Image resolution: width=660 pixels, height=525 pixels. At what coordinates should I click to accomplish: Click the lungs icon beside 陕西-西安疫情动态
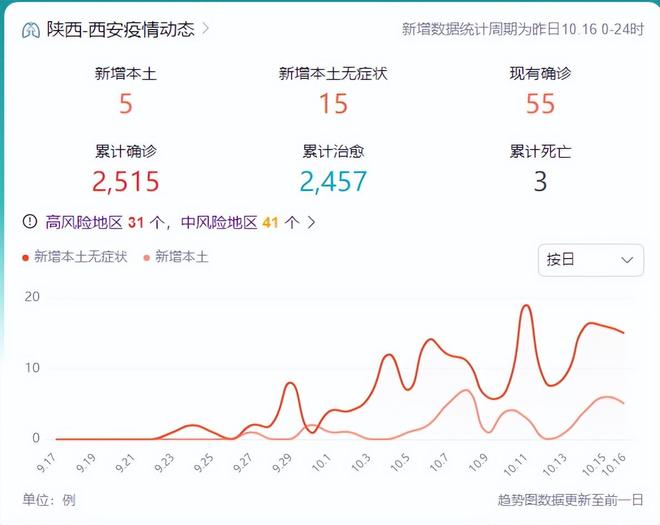31,29
